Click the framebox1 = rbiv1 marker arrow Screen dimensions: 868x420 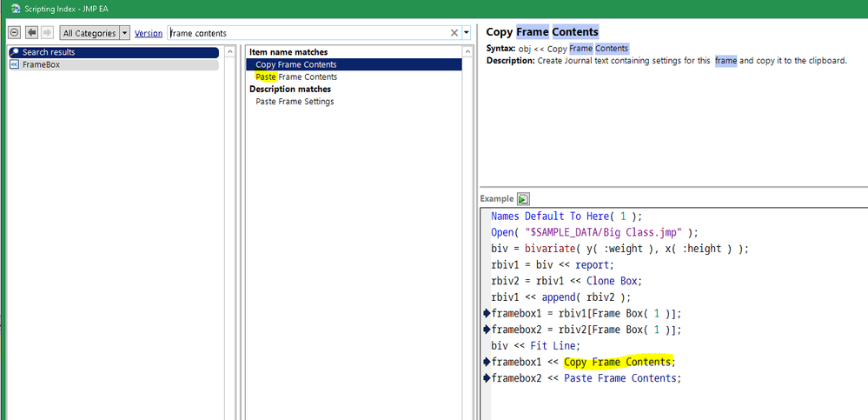(x=487, y=314)
